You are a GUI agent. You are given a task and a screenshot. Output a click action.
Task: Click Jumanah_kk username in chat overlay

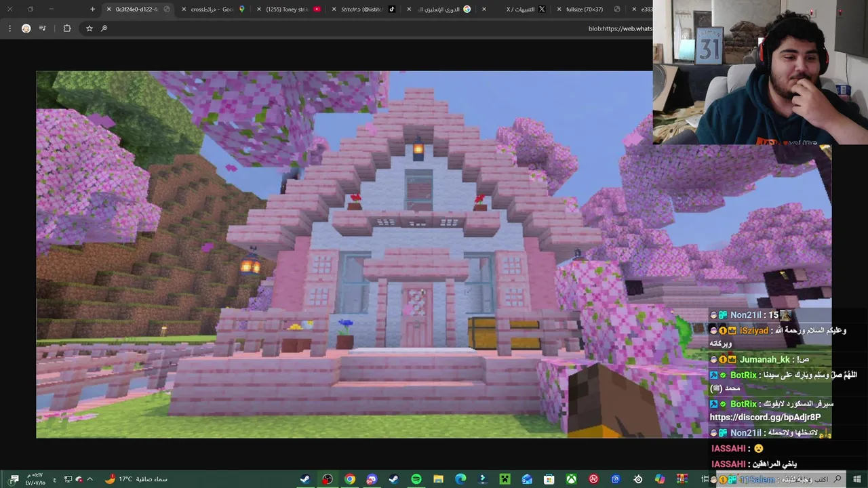(x=764, y=359)
